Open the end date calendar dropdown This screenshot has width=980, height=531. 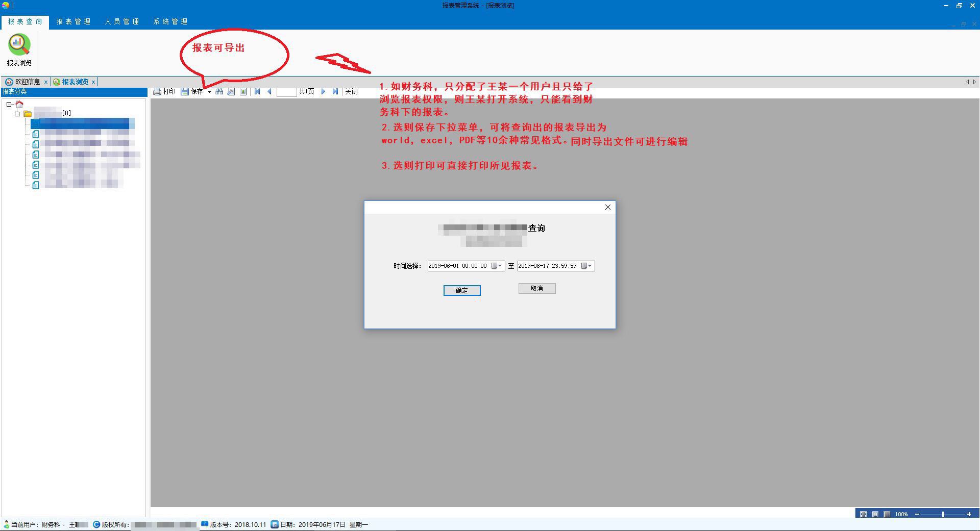point(587,266)
